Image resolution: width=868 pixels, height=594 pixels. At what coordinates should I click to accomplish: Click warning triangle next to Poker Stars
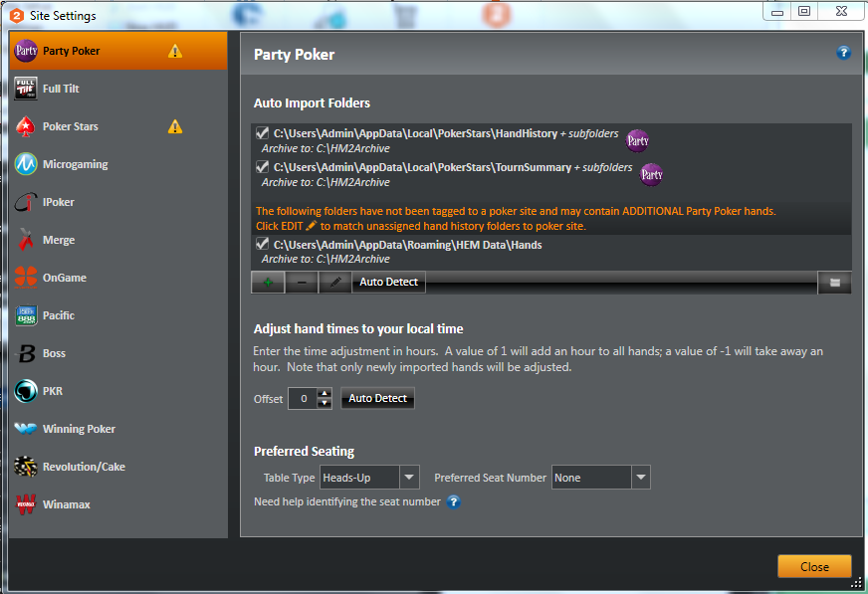click(175, 126)
